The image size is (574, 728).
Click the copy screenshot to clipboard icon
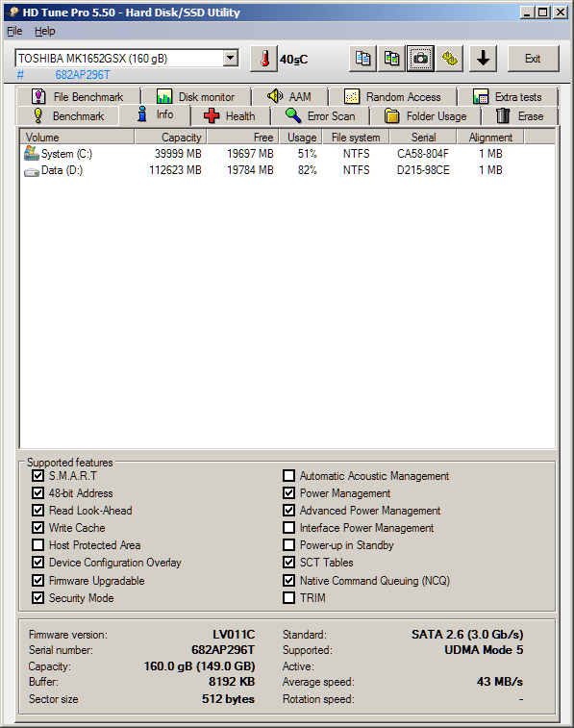click(x=391, y=59)
